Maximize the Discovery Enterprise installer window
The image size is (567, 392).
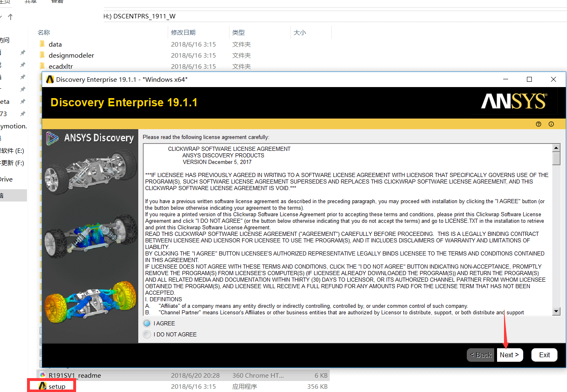coord(529,79)
